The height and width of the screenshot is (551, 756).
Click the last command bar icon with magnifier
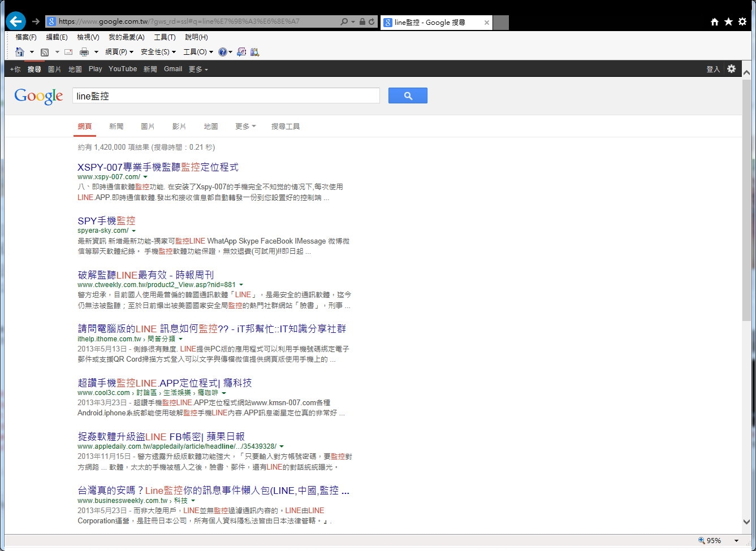tap(254, 52)
